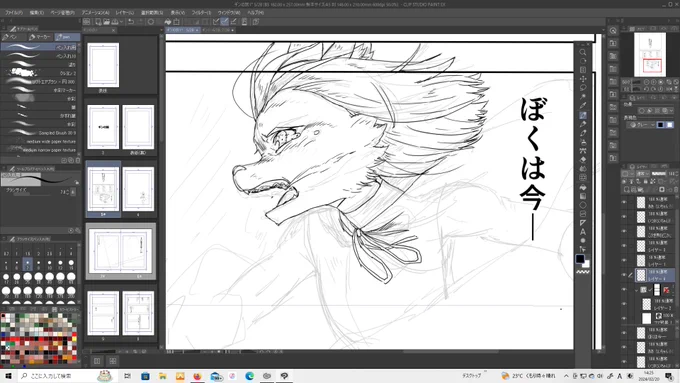Screen dimensions: 680x383
Task: Open the グレー expression color dropdown
Action: 641,125
